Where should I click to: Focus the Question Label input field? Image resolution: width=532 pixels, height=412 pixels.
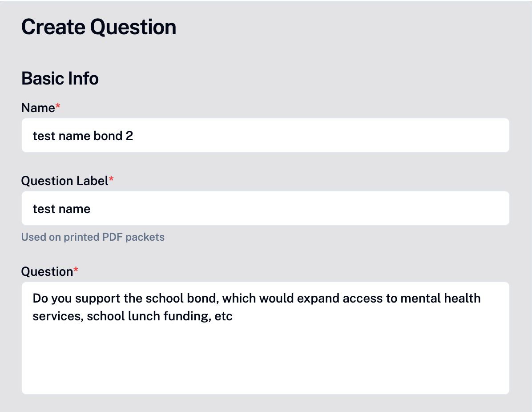(265, 208)
